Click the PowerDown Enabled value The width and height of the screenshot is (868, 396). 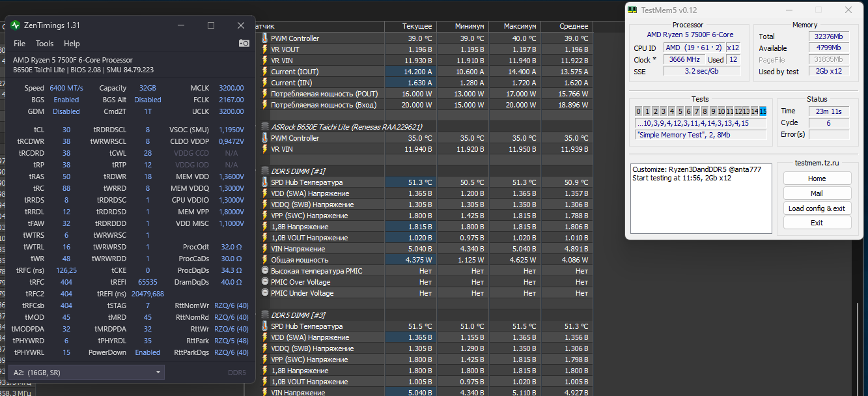coord(148,352)
